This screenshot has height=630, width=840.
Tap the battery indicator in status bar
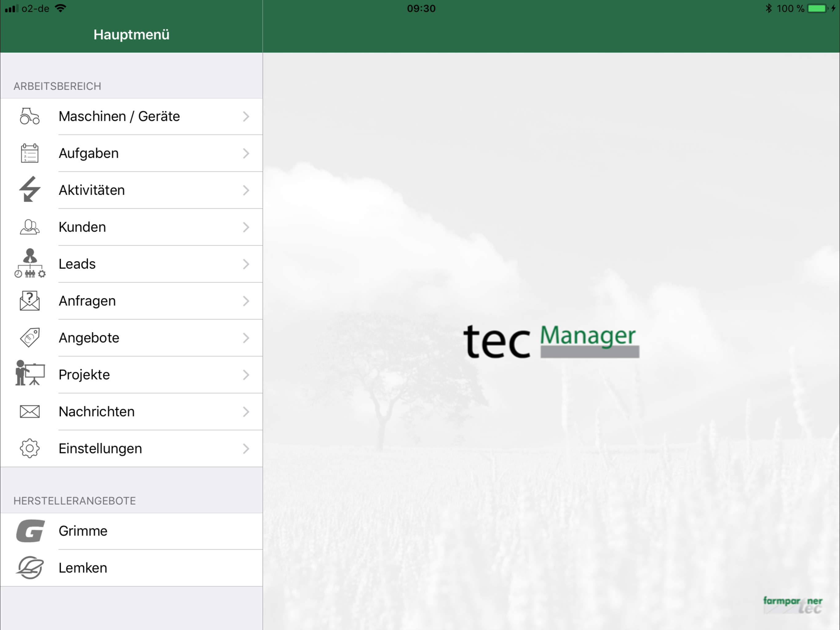pos(817,8)
